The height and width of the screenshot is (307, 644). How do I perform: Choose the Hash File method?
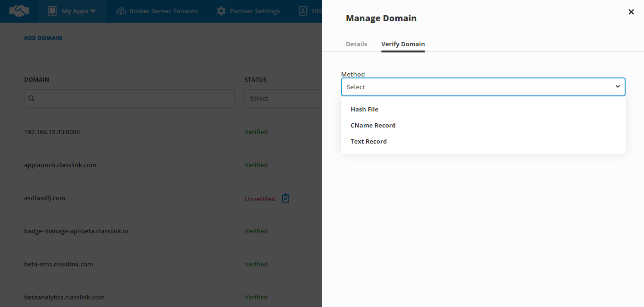click(483, 109)
